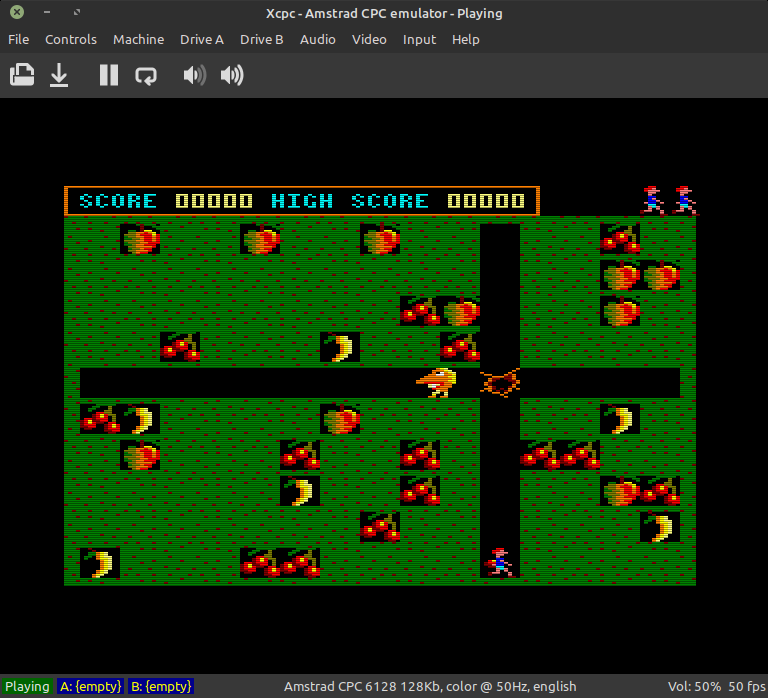768x698 pixels.
Task: Open the Input menu
Action: click(x=419, y=40)
